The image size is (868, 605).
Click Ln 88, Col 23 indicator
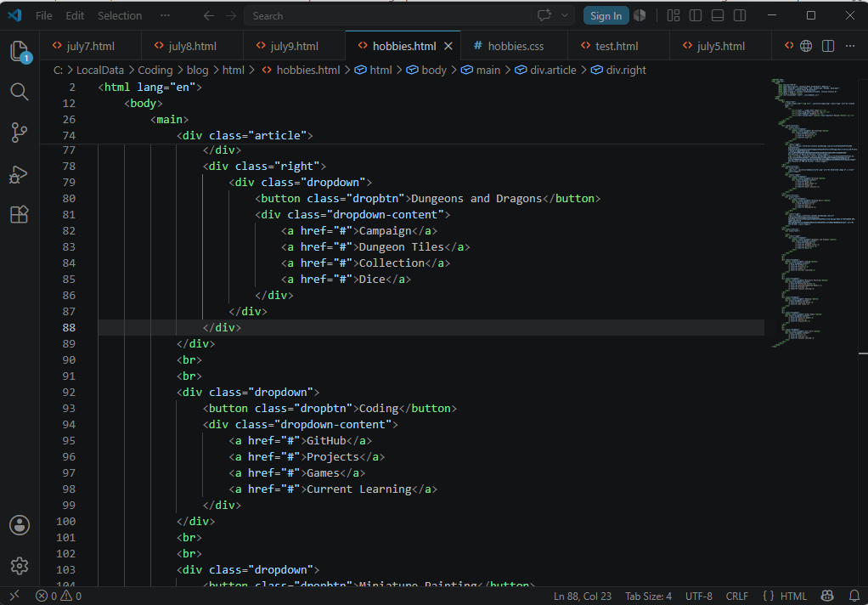(x=583, y=597)
